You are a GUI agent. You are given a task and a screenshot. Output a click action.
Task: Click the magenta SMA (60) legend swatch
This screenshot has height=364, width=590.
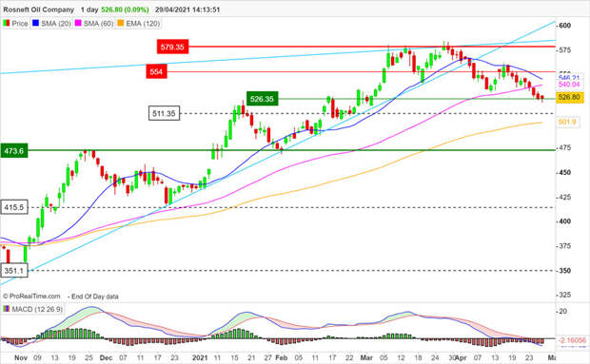(x=78, y=24)
